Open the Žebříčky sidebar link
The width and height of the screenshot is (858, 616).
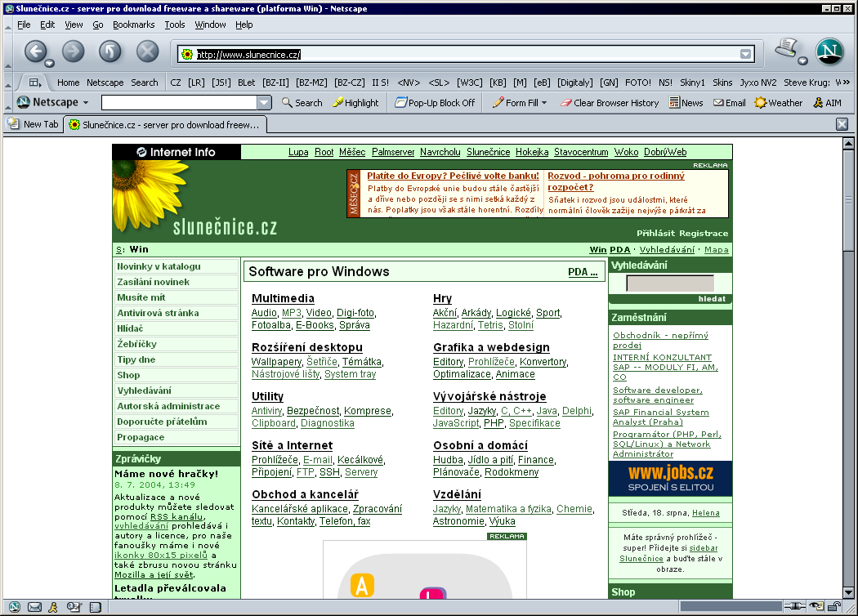tap(136, 344)
